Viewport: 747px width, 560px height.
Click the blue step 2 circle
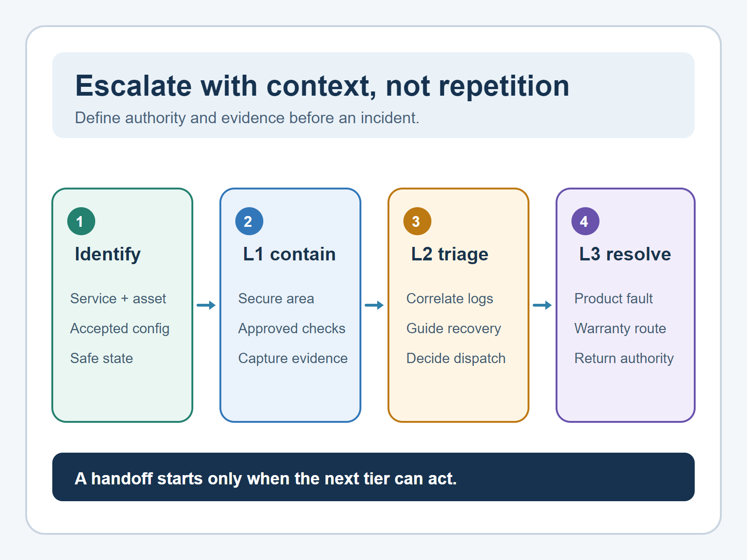click(x=249, y=221)
